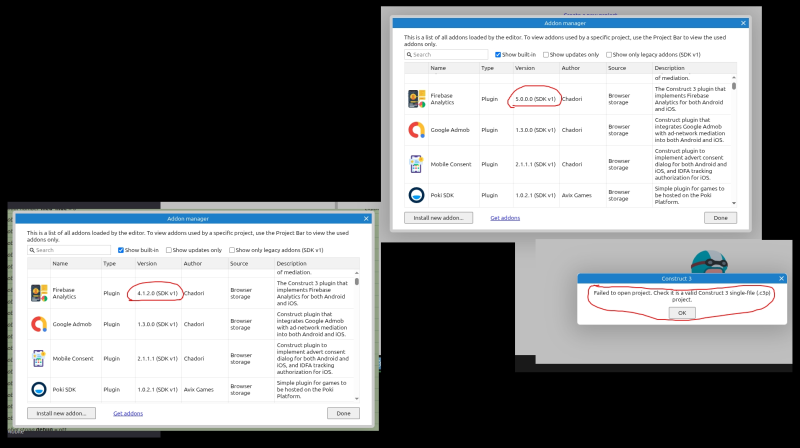Click Google Admob icon in right Addon manager

[x=417, y=130]
